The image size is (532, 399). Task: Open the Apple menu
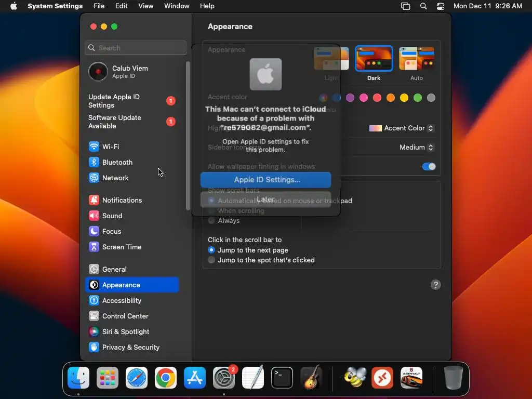[14, 6]
